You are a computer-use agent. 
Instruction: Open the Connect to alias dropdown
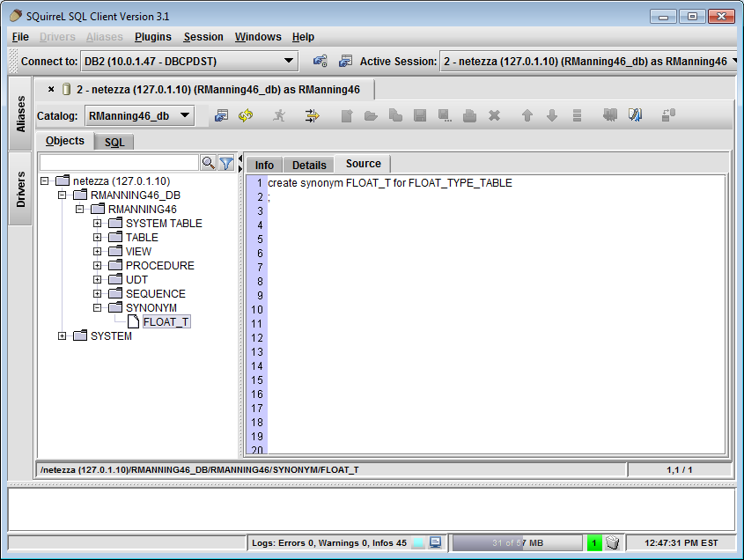(x=289, y=61)
